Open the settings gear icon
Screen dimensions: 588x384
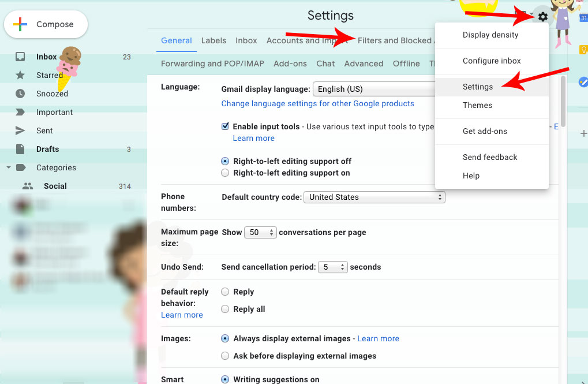[x=542, y=17]
